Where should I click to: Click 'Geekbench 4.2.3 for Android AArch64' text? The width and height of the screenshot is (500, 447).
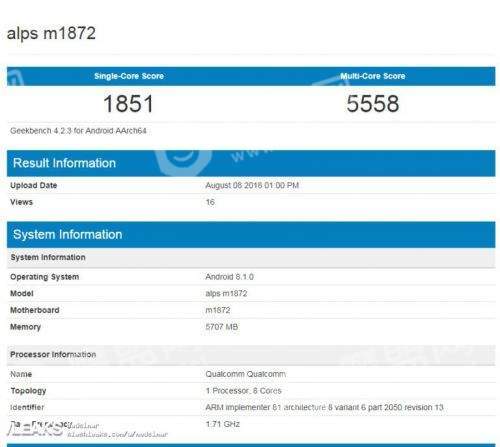(x=78, y=131)
